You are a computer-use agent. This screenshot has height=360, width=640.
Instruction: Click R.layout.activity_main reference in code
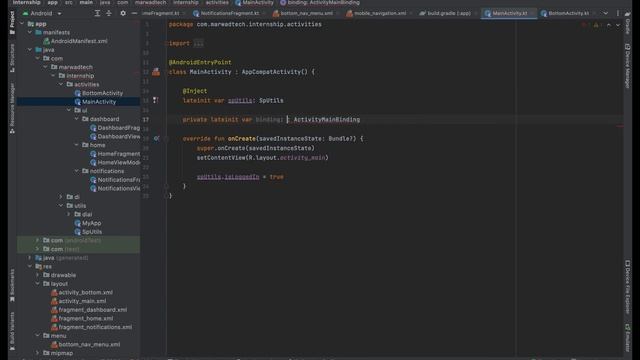(x=288, y=158)
